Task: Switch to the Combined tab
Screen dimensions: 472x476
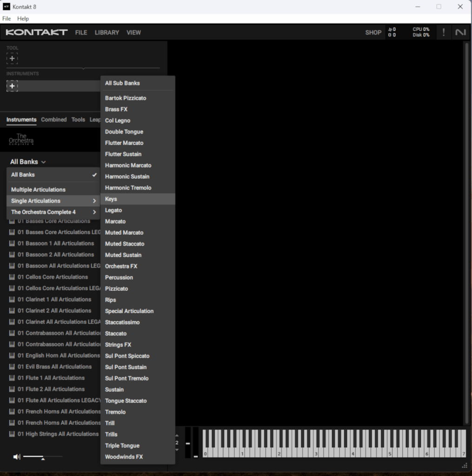Action: click(54, 119)
